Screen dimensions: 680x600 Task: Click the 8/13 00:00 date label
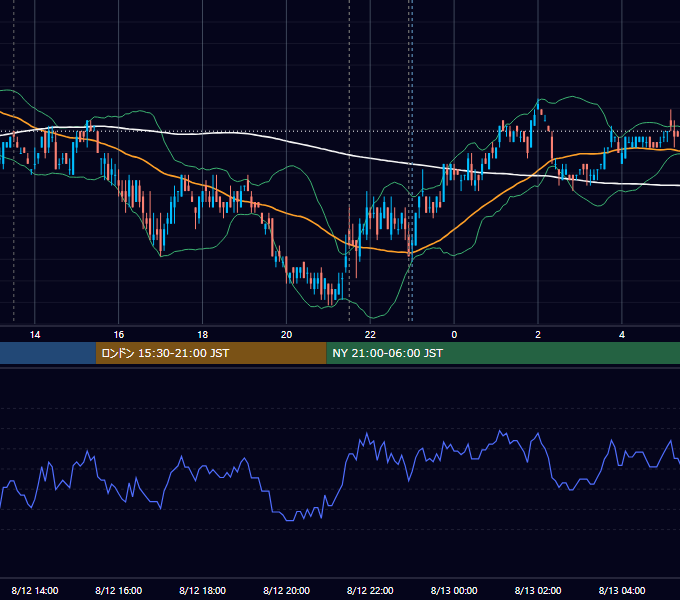pos(454,590)
